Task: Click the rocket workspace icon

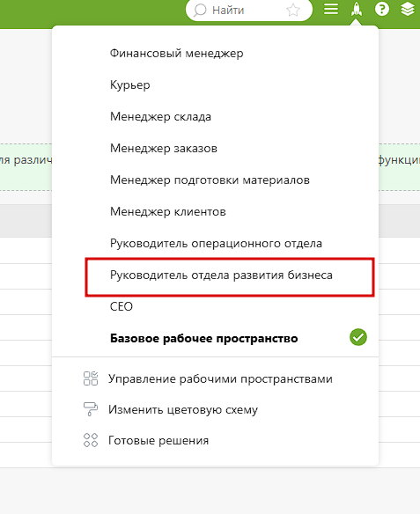Action: 357,9
